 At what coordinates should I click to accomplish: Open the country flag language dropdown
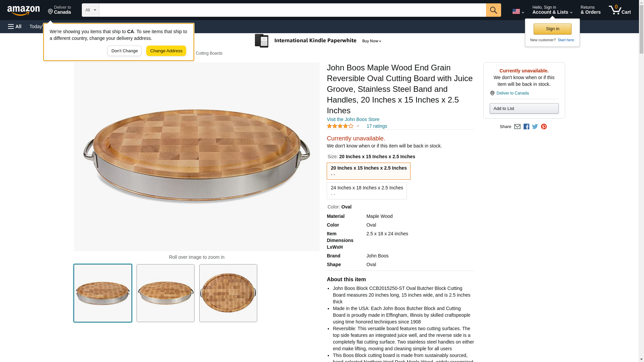(x=518, y=11)
